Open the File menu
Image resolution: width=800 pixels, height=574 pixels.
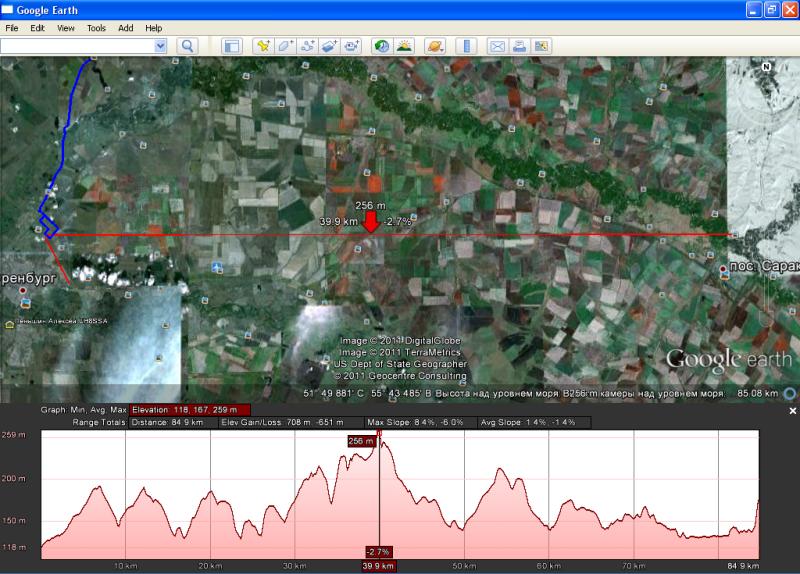[x=11, y=28]
